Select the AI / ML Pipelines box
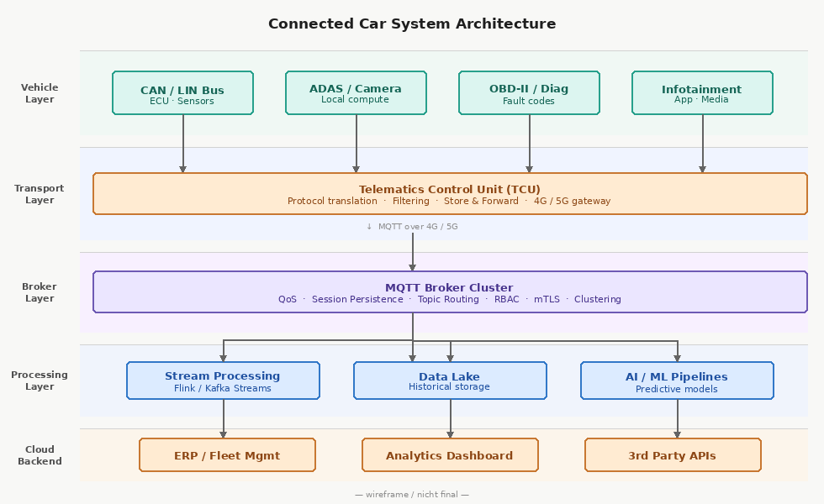The width and height of the screenshot is (824, 504). (677, 381)
